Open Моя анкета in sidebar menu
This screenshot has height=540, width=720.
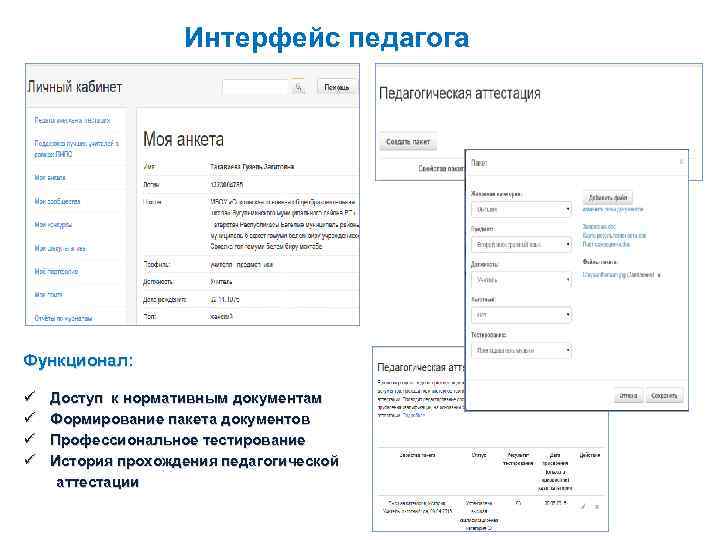(x=50, y=178)
